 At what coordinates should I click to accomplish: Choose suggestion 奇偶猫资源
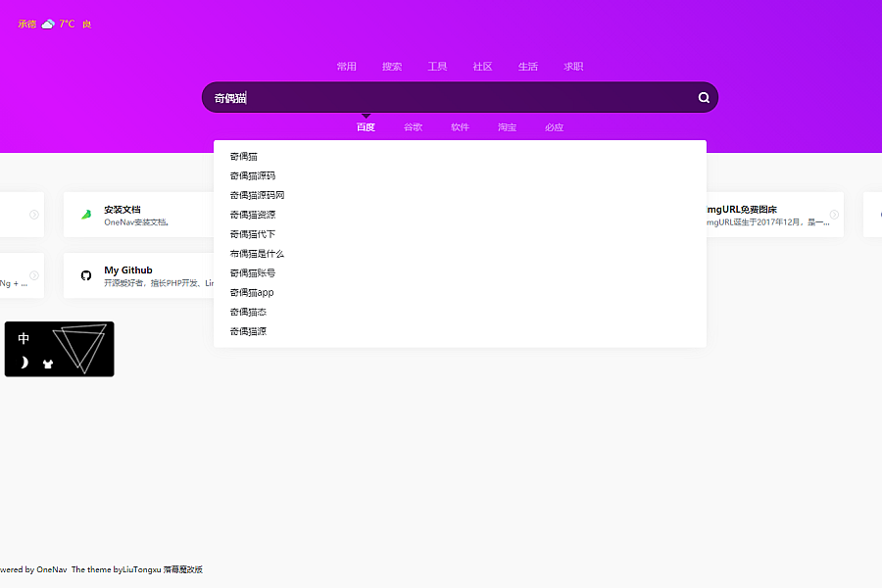pos(460,215)
